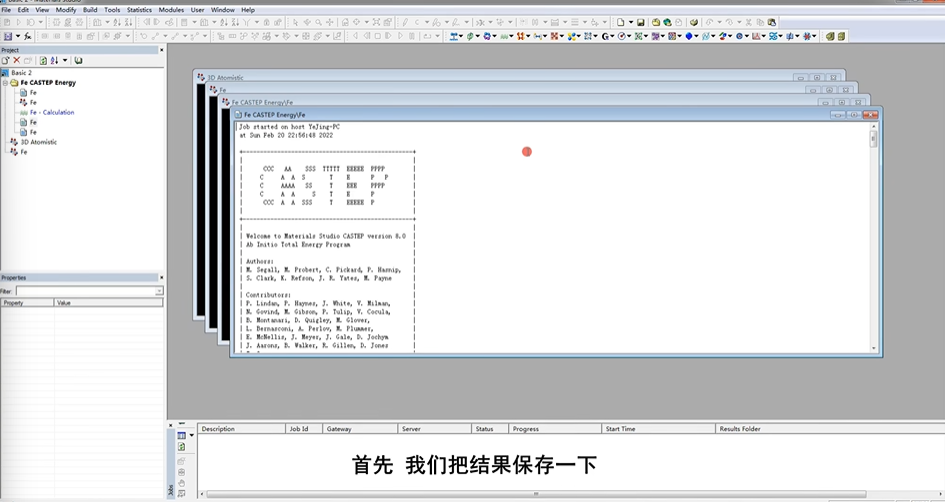The height and width of the screenshot is (502, 945).
Task: Collapse the Fe CASTEP Energy folder
Action: click(x=5, y=83)
